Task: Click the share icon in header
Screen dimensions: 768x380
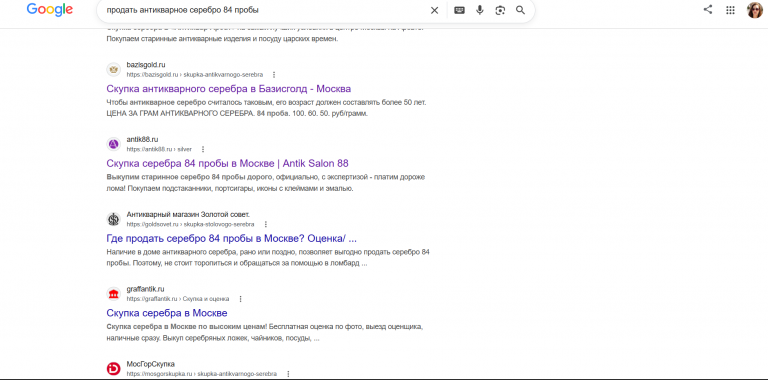Action: (708, 9)
